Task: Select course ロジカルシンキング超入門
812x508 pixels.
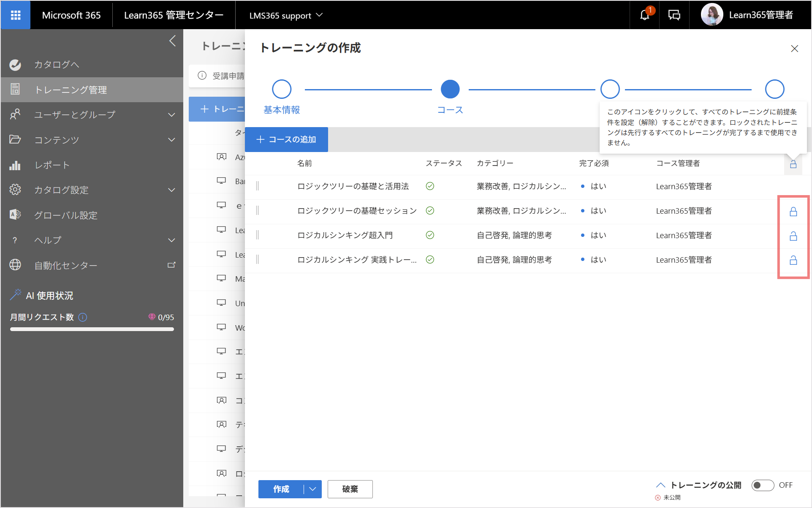Action: (345, 235)
